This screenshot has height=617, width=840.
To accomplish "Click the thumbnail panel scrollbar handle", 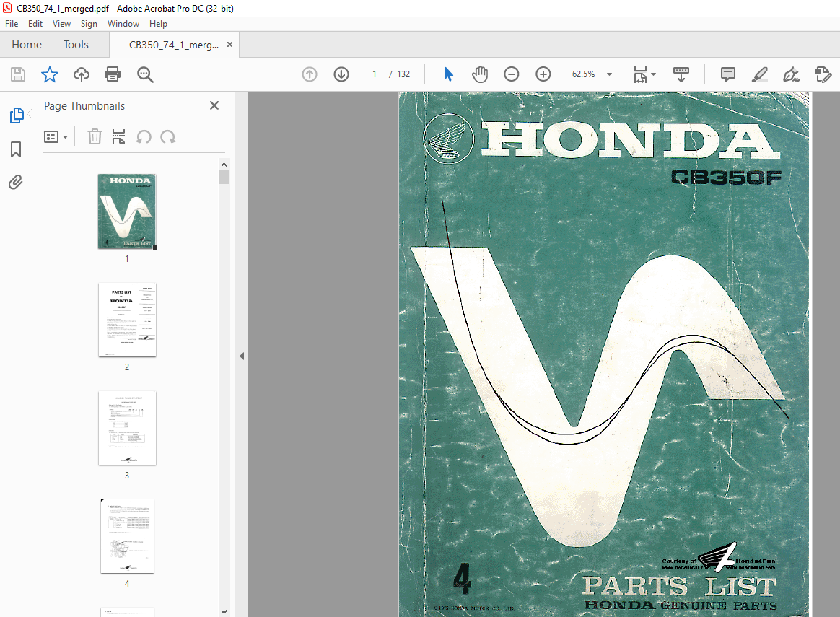I will coord(224,177).
